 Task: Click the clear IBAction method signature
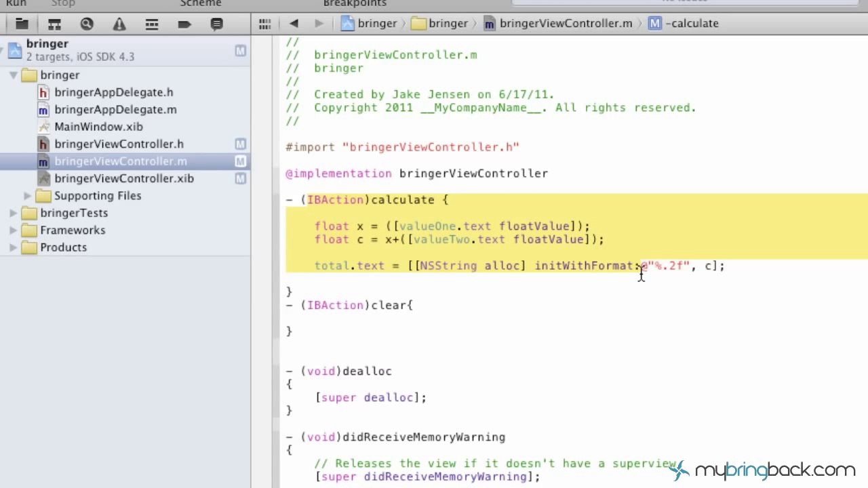point(349,306)
